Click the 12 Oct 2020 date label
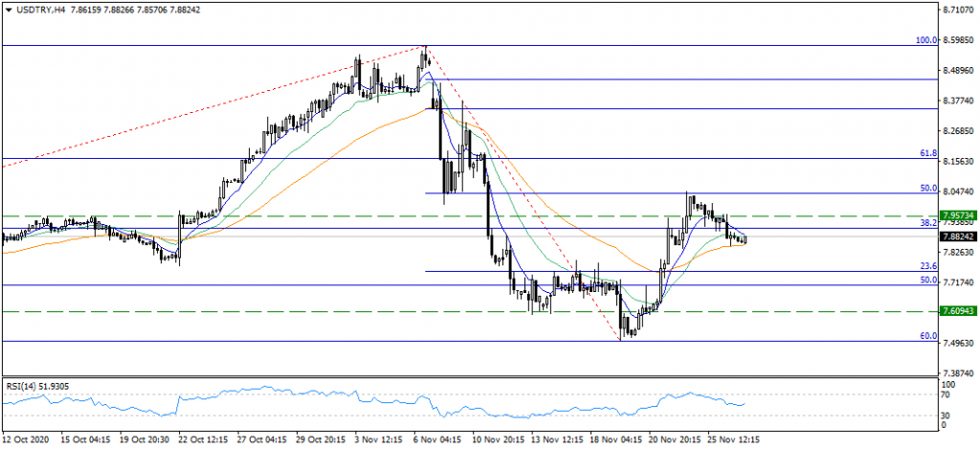The height and width of the screenshot is (450, 980). (x=26, y=439)
